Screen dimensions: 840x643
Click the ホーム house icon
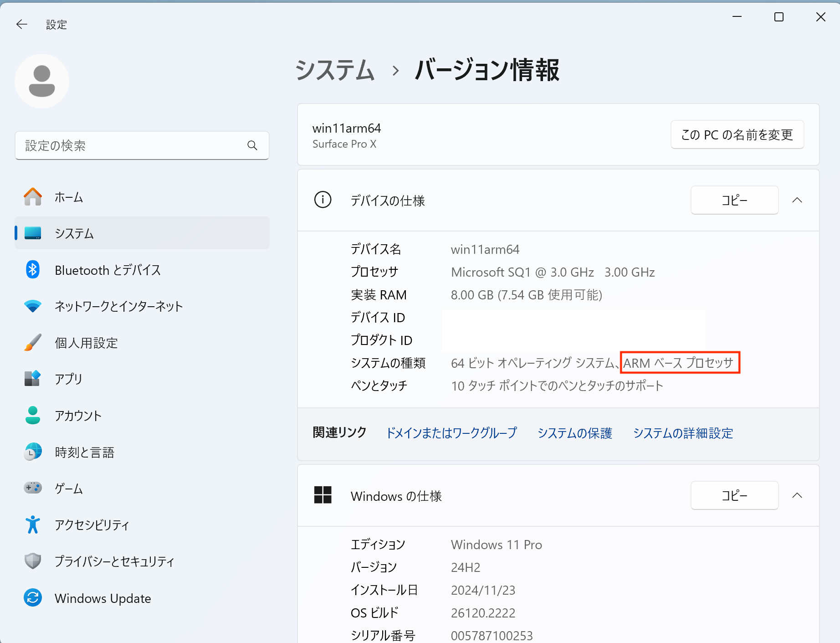33,197
